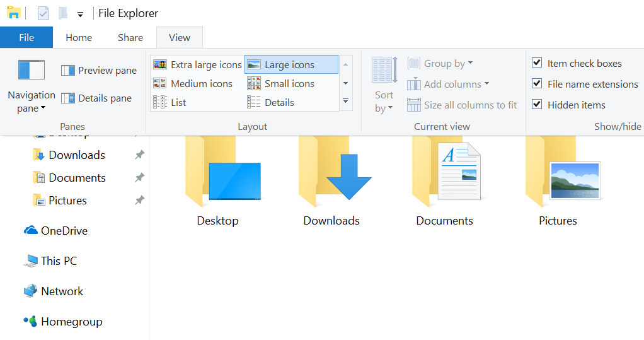Click the View ribbon tab
644x340 pixels.
pyautogui.click(x=180, y=37)
